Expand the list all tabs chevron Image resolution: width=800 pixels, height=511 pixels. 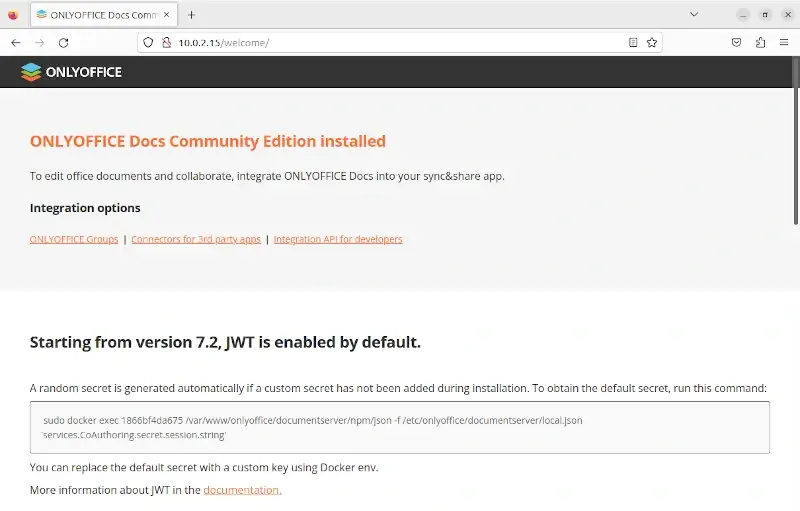pyautogui.click(x=694, y=14)
